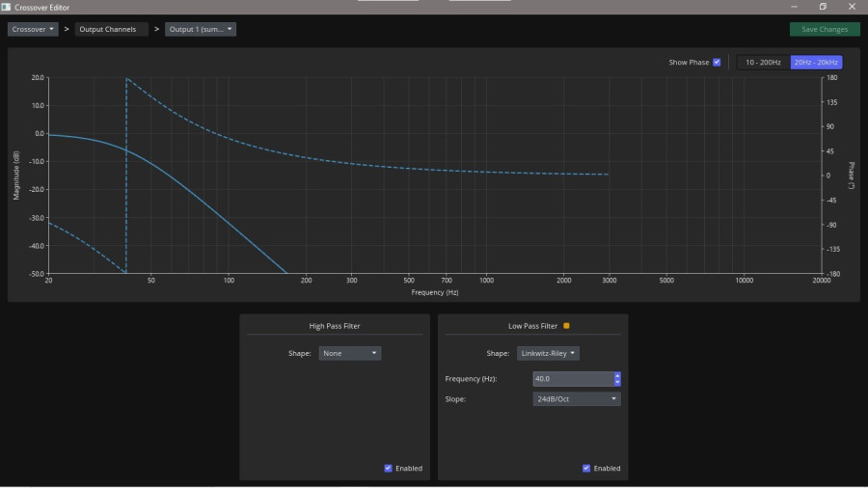
Task: Click the 180 phase tick label
Action: coord(832,78)
